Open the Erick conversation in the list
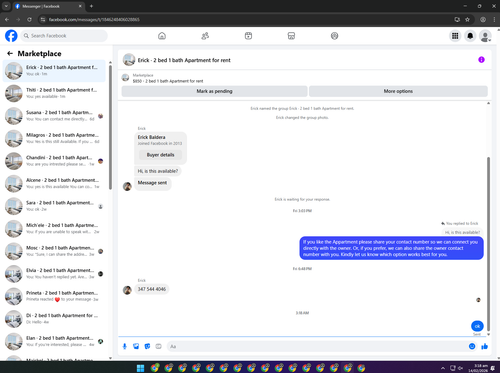The image size is (500, 373). [54, 71]
